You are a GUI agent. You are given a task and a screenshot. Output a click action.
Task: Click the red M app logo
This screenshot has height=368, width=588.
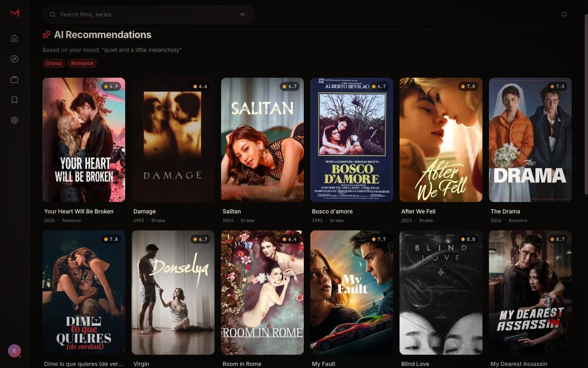click(x=14, y=13)
